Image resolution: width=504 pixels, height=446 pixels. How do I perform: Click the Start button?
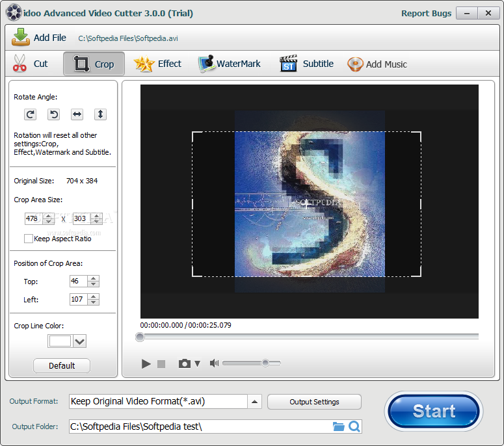tap(434, 412)
